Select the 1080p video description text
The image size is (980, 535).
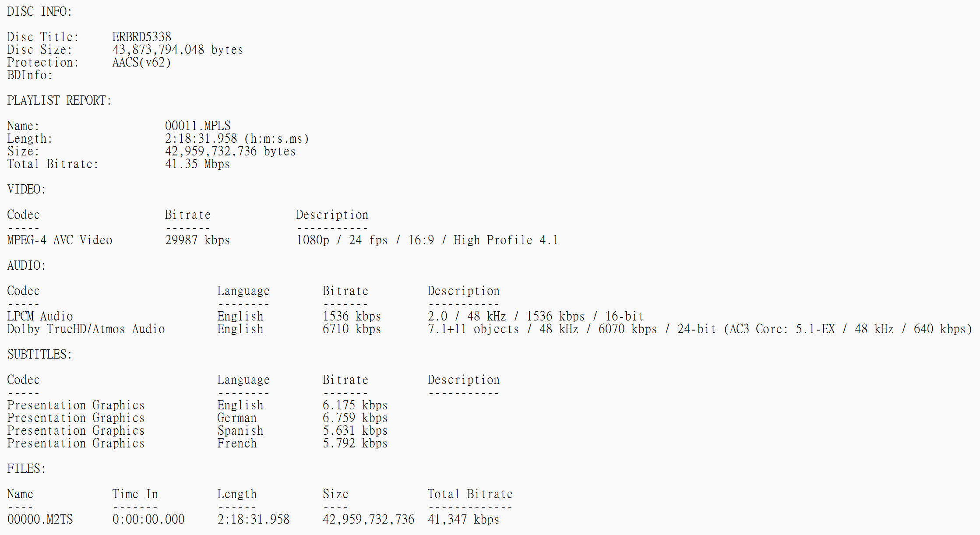[427, 240]
